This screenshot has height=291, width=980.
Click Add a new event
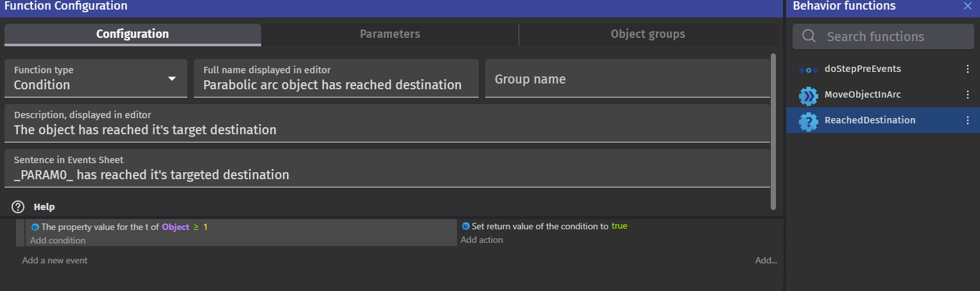click(55, 260)
